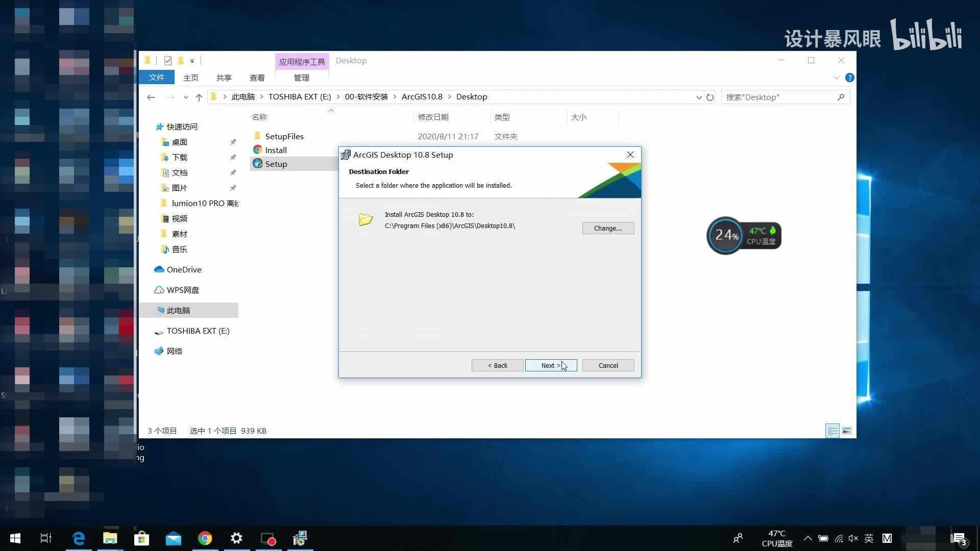This screenshot has width=980, height=551.
Task: Open 素材 folder in the navigation pane
Action: tap(179, 234)
